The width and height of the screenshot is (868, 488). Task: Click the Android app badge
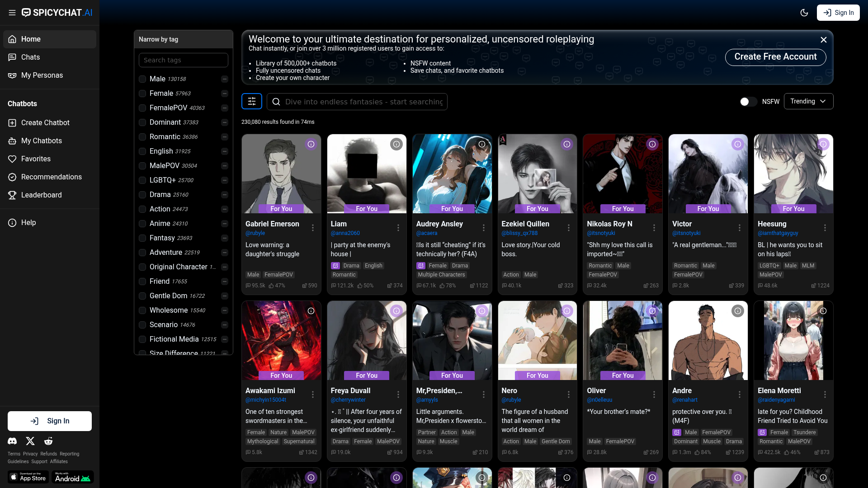pyautogui.click(x=72, y=477)
